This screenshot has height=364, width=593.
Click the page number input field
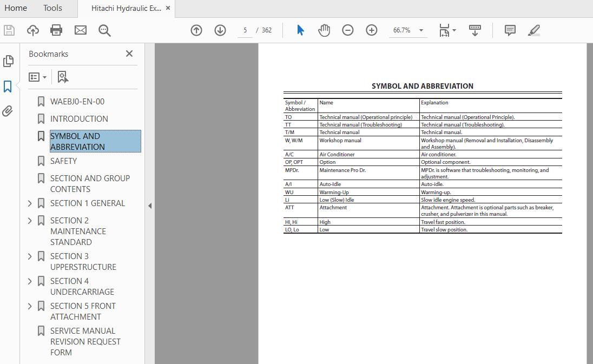(245, 30)
